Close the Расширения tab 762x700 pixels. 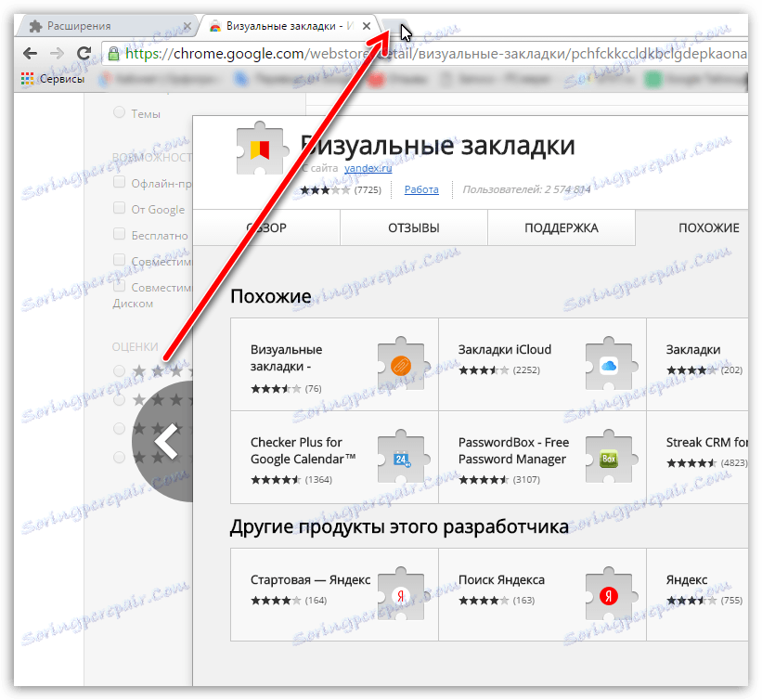pyautogui.click(x=187, y=26)
